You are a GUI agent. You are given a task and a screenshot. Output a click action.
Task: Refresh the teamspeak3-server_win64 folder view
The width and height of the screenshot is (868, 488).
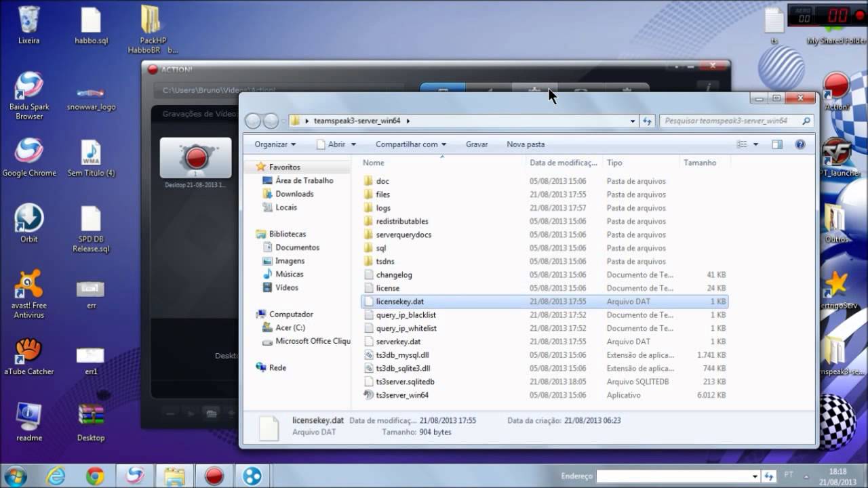tap(647, 121)
